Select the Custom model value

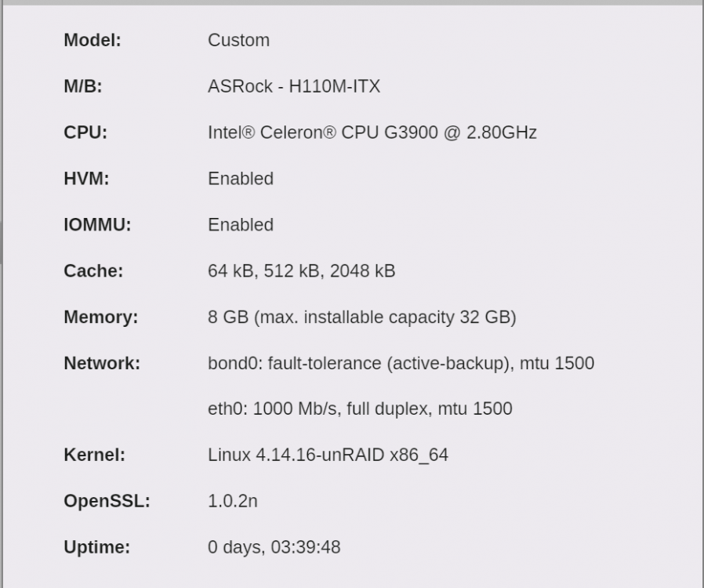pyautogui.click(x=239, y=41)
